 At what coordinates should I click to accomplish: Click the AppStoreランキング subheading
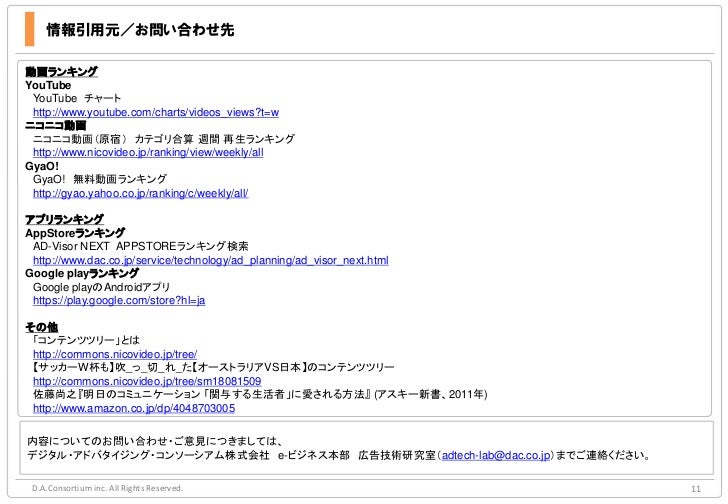click(75, 233)
